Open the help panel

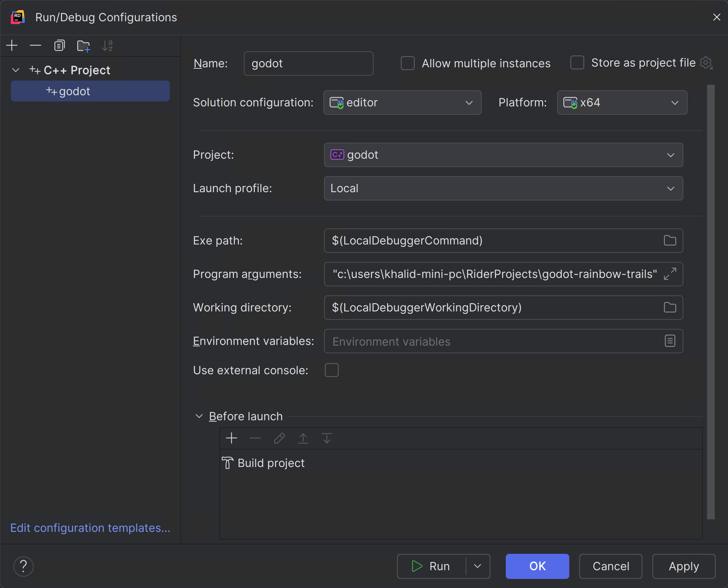(23, 566)
